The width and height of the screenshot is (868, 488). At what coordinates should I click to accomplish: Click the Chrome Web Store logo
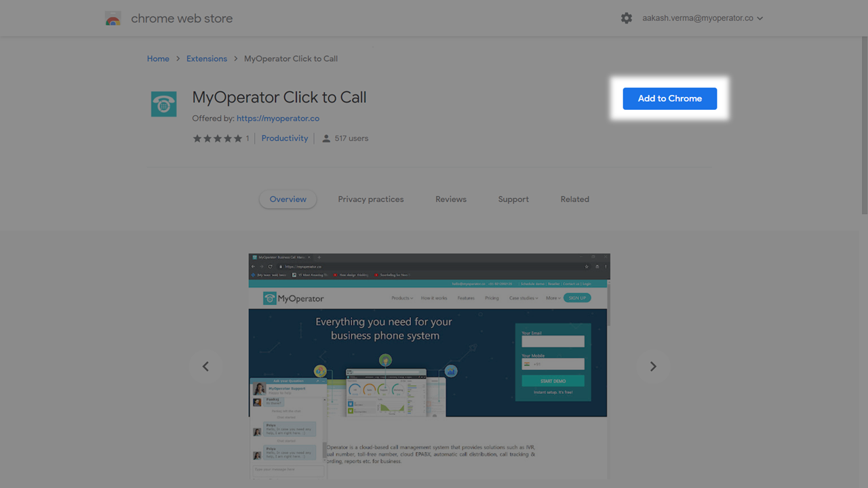(x=113, y=19)
